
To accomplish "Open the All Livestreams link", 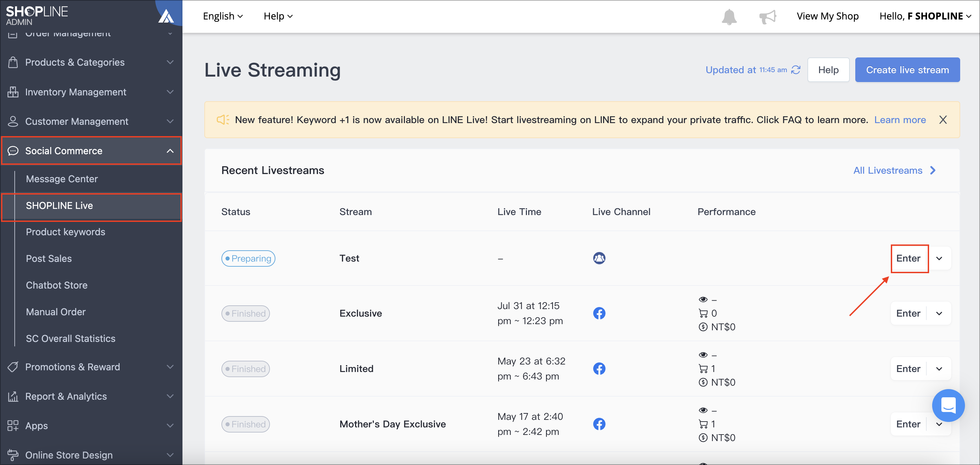I will [x=894, y=171].
